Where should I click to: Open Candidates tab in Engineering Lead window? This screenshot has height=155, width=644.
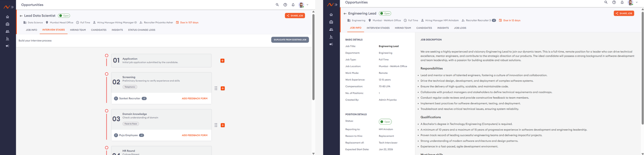[x=424, y=28]
